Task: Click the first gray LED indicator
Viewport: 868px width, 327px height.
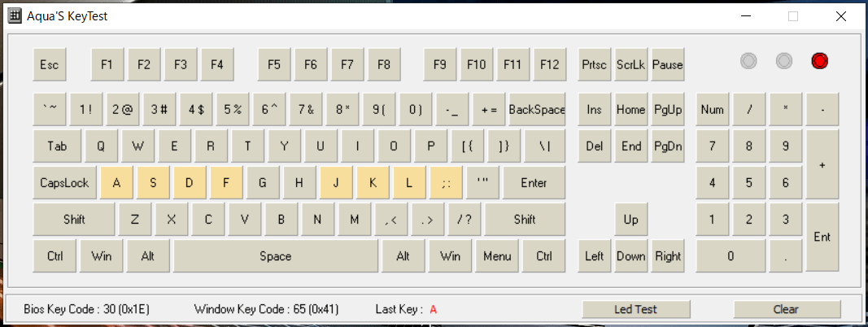Action: pos(748,61)
